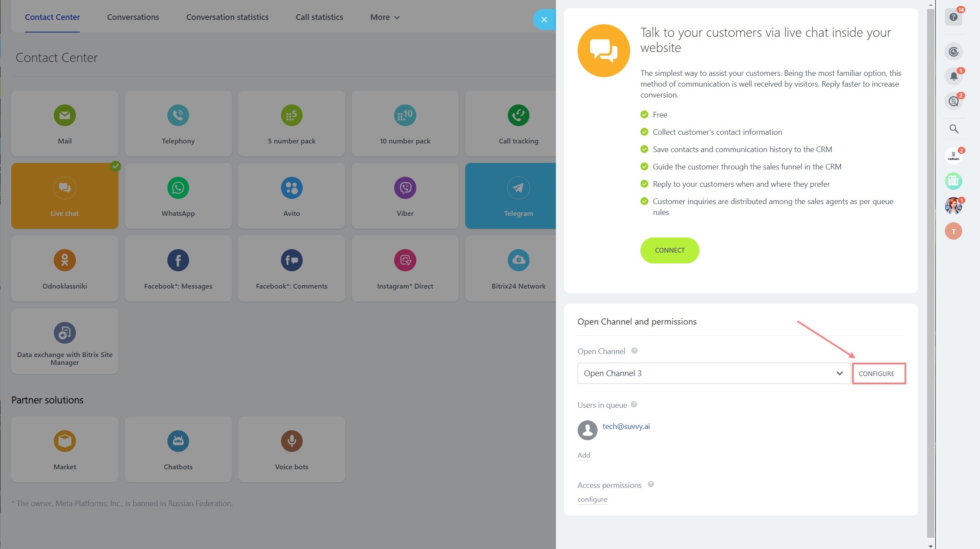Click the Instagram Direct icon

coord(405,260)
